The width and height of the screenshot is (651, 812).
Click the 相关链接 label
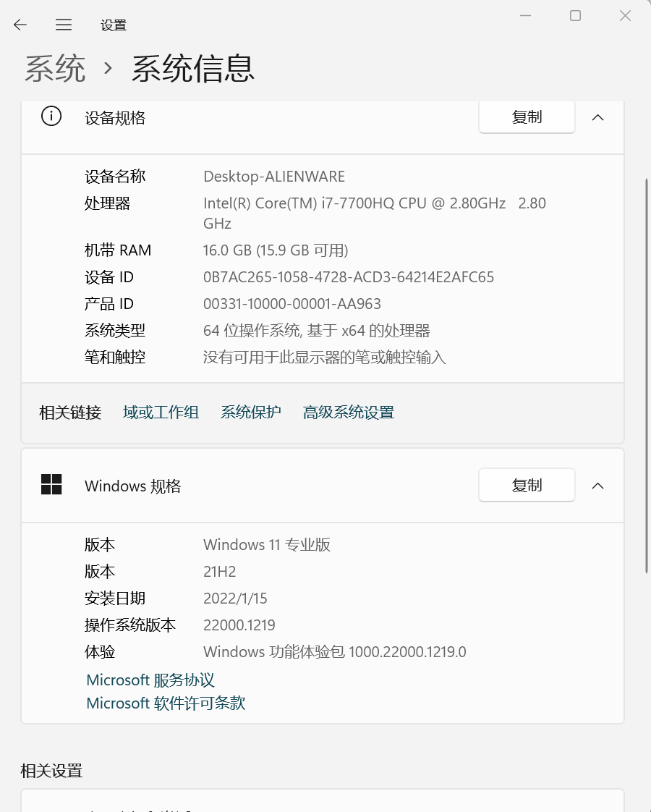pos(70,413)
